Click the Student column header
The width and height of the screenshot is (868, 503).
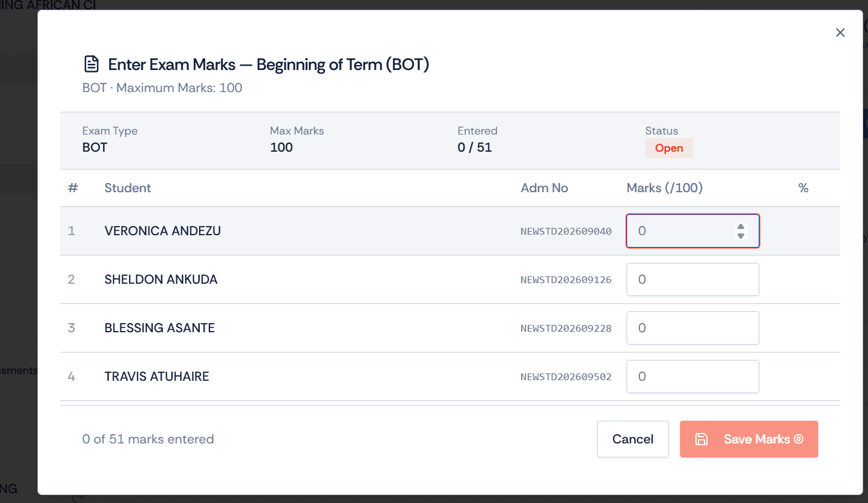coord(128,188)
